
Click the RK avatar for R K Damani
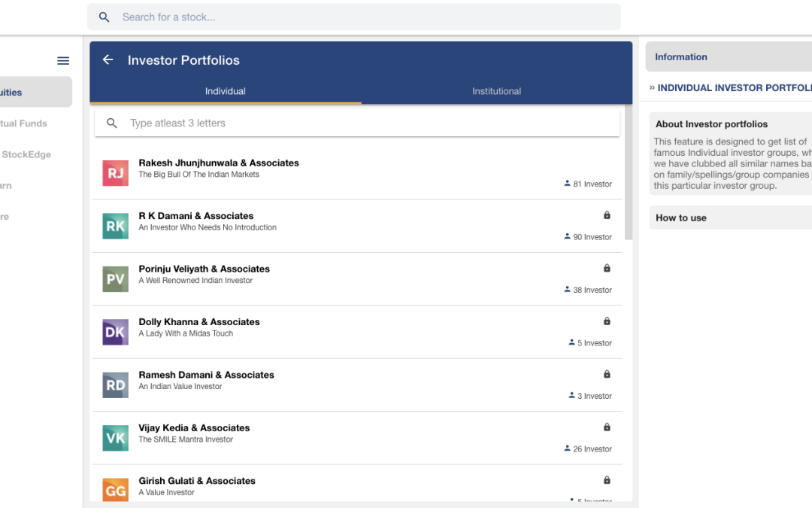(x=116, y=226)
